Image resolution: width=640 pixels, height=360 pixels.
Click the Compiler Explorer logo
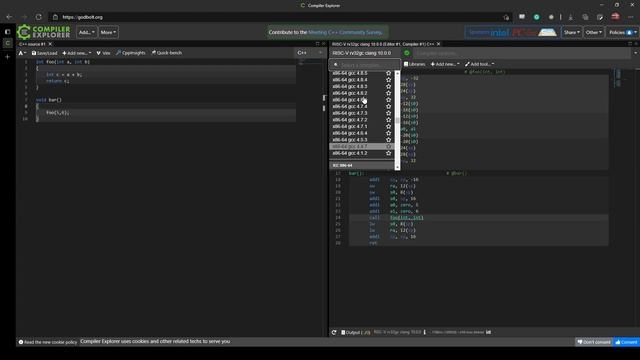pos(44,32)
